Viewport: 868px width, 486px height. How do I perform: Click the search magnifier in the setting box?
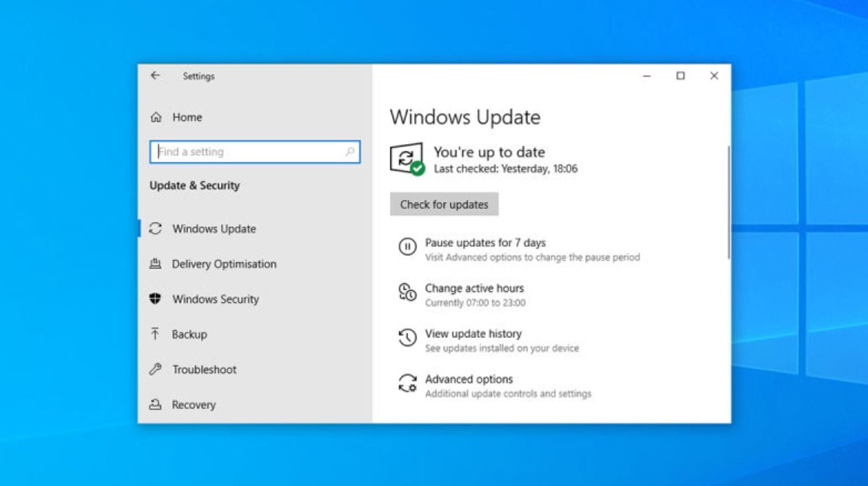[350, 152]
